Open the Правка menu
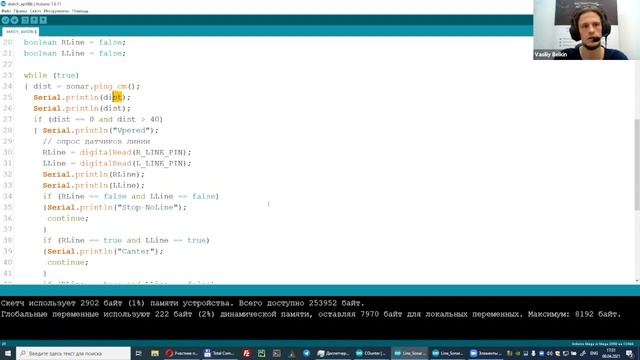Image resolution: width=640 pixels, height=360 pixels. (x=20, y=11)
